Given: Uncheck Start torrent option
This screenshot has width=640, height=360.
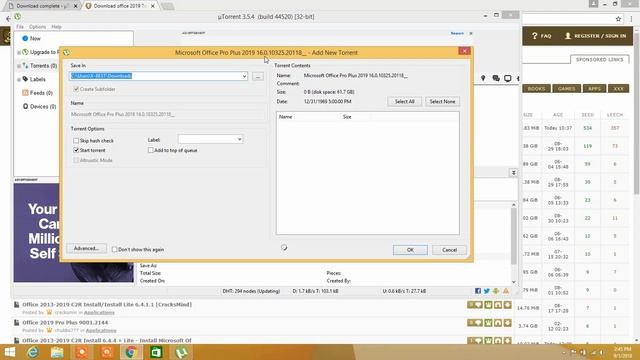Looking at the screenshot, I should (x=76, y=150).
